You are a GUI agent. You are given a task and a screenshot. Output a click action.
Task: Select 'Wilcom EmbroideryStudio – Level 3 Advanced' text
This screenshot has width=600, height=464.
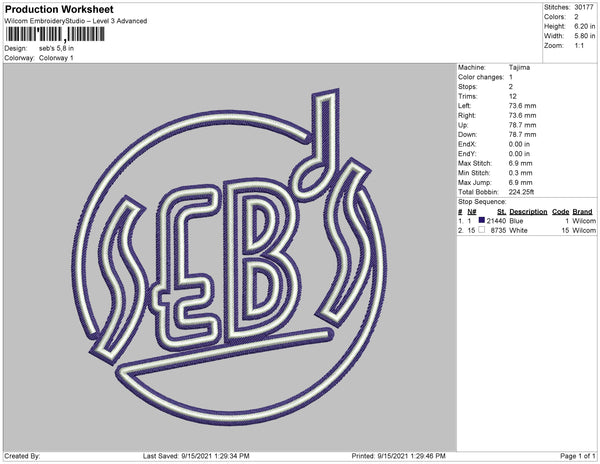(x=75, y=21)
